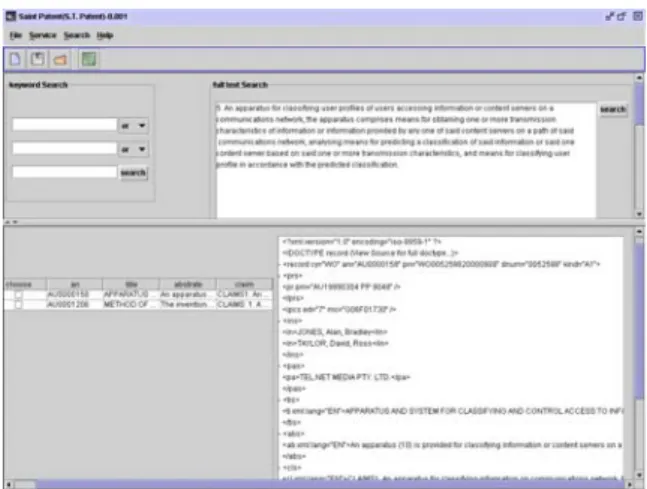Screen dimensions: 647x489
Task: Click the 'an' column header
Action: (x=75, y=284)
